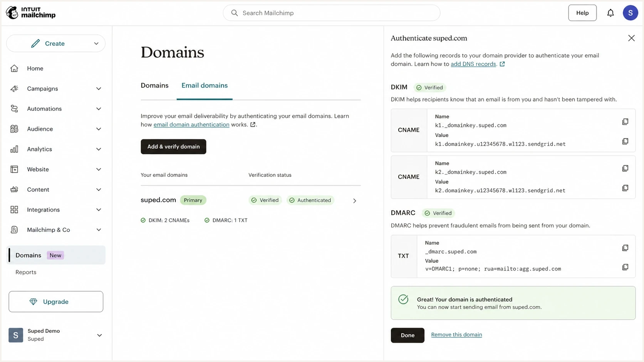Image resolution: width=644 pixels, height=362 pixels.
Task: Click the Automations sidebar icon
Action: [14, 109]
